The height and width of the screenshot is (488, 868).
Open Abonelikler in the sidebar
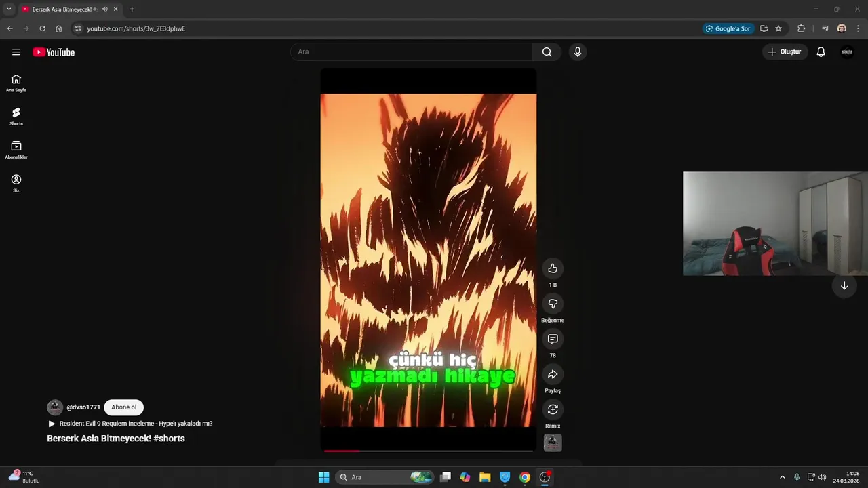coord(16,150)
